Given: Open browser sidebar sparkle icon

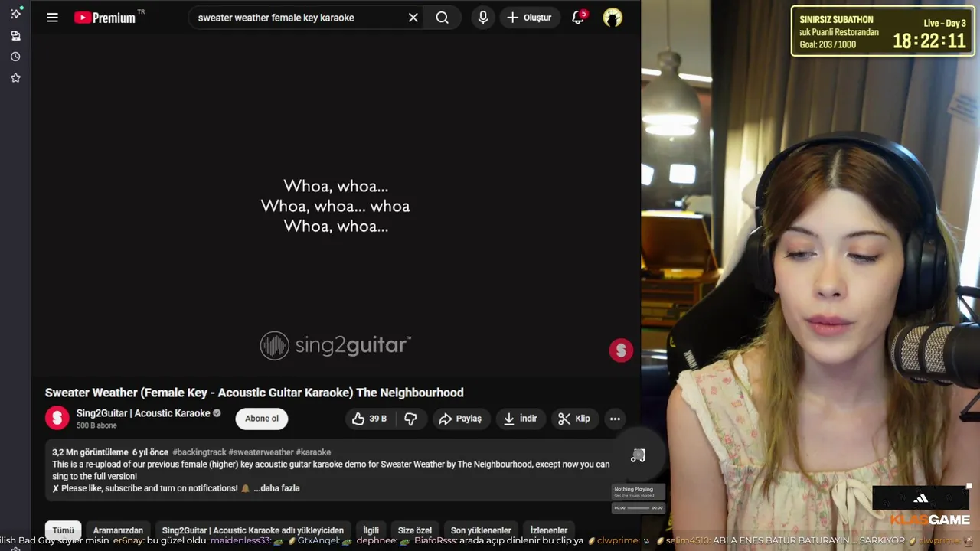Looking at the screenshot, I should point(15,14).
